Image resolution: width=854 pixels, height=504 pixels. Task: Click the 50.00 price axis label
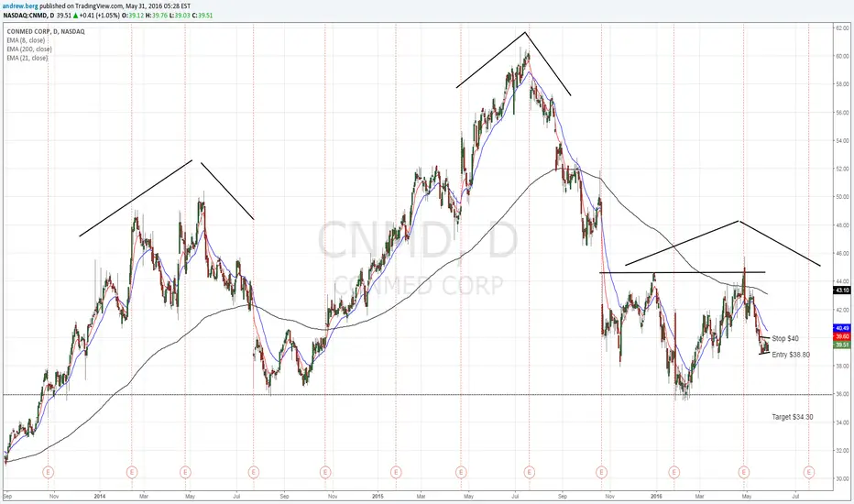(843, 197)
